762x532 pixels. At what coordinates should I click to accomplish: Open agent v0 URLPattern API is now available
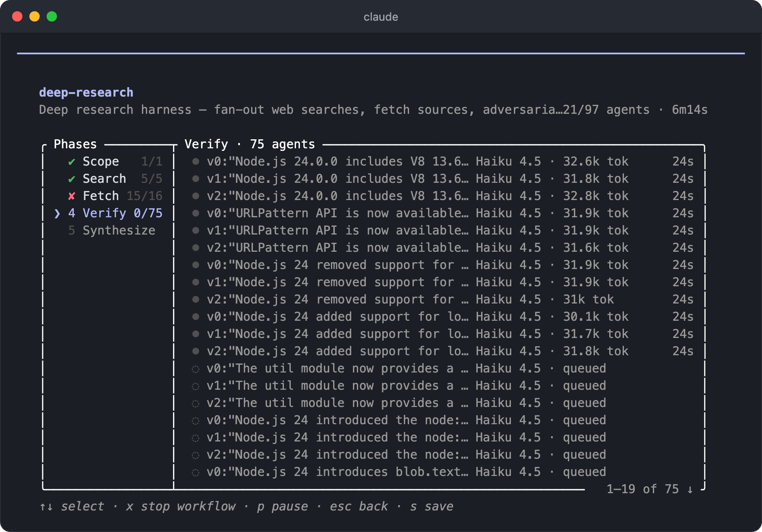[x=443, y=213]
